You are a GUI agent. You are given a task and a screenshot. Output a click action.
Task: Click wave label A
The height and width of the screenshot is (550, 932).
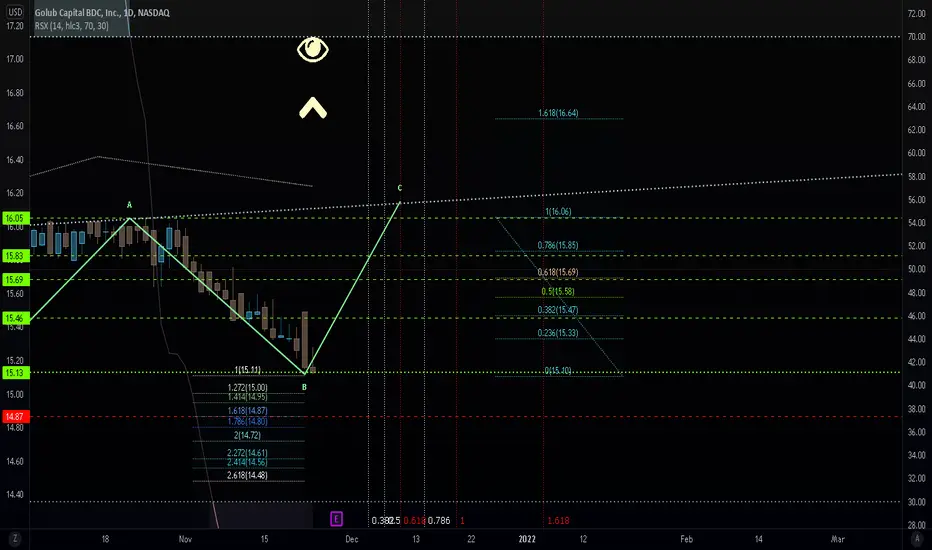[129, 205]
